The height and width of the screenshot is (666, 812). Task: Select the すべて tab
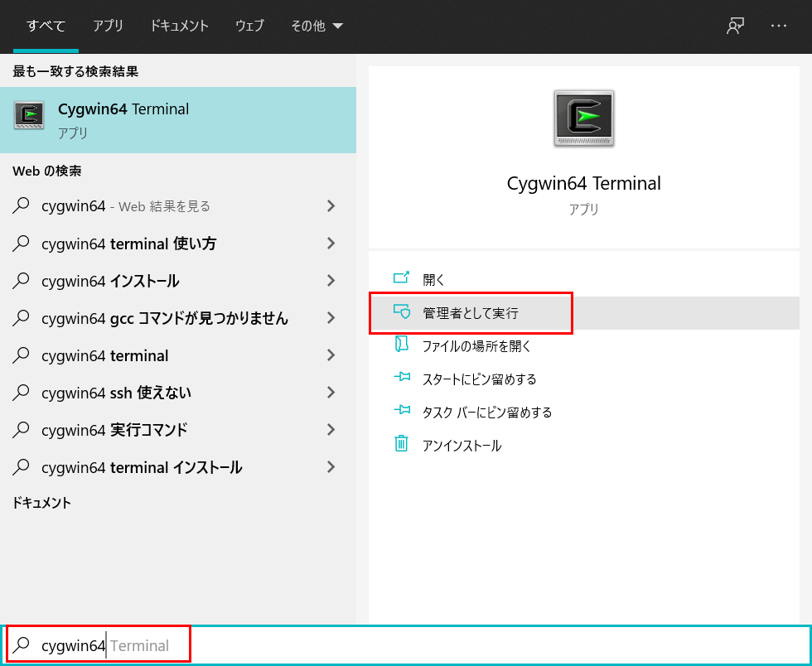(x=46, y=26)
